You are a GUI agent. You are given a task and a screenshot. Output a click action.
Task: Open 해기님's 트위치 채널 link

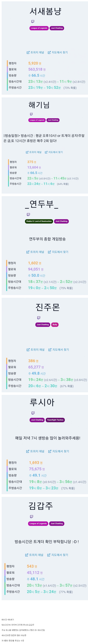(33, 152)
